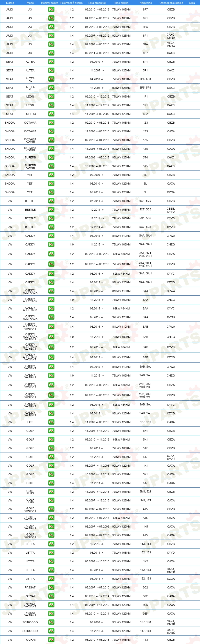Click fuel icon in Seat Toledo row
Screen dimensions: 200x644
51,114
